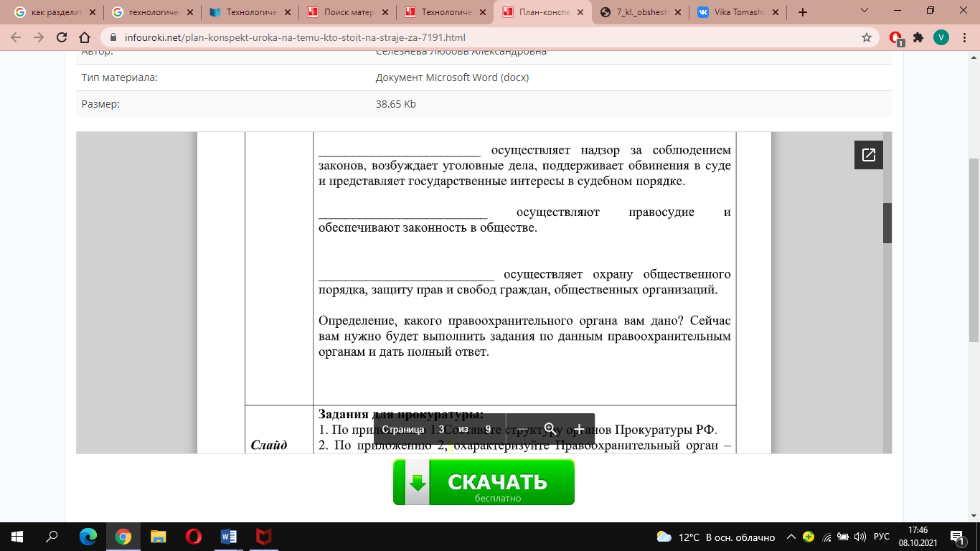This screenshot has height=551, width=980.
Task: Open the Extensions puzzle icon
Action: click(918, 37)
